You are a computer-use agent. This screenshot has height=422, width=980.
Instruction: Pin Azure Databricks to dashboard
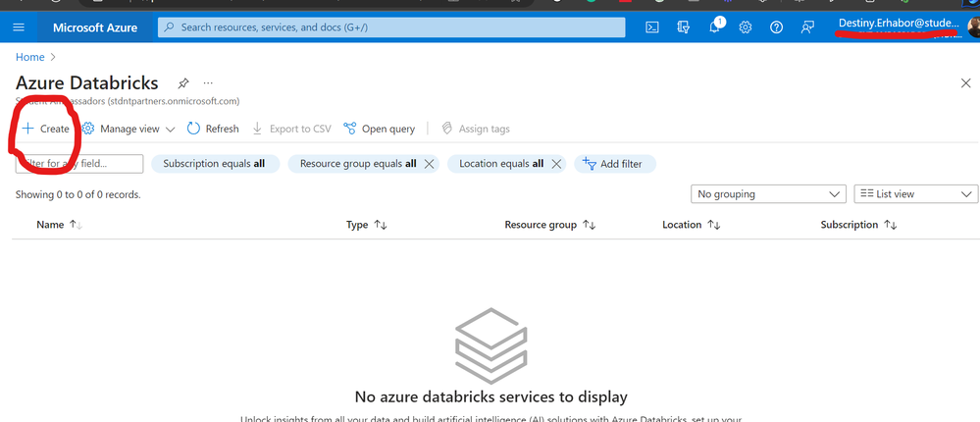(x=183, y=82)
